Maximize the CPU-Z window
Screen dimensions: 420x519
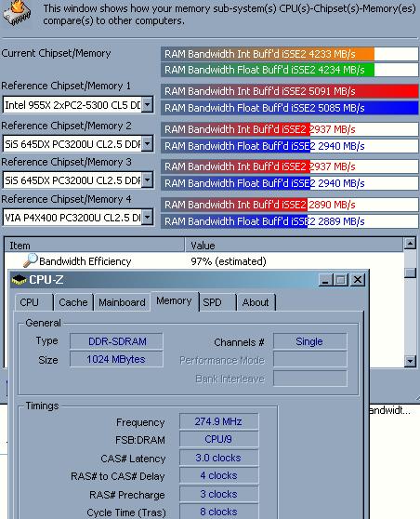341,280
